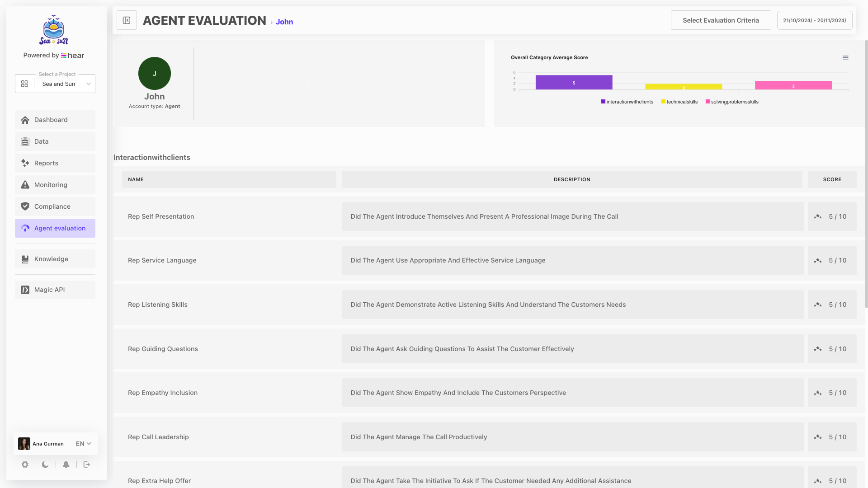Image resolution: width=868 pixels, height=488 pixels.
Task: Click the settings gear icon
Action: [x=25, y=465]
